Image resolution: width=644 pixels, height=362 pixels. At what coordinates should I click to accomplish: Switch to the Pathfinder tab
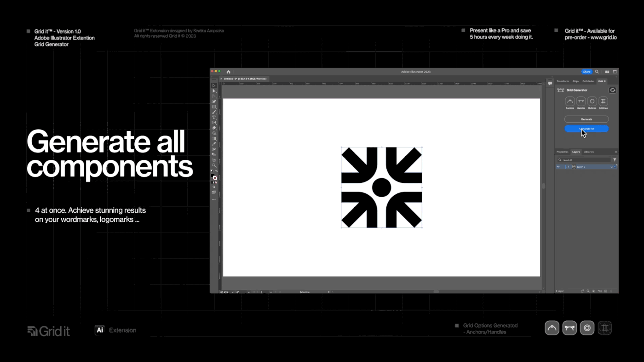(x=588, y=81)
